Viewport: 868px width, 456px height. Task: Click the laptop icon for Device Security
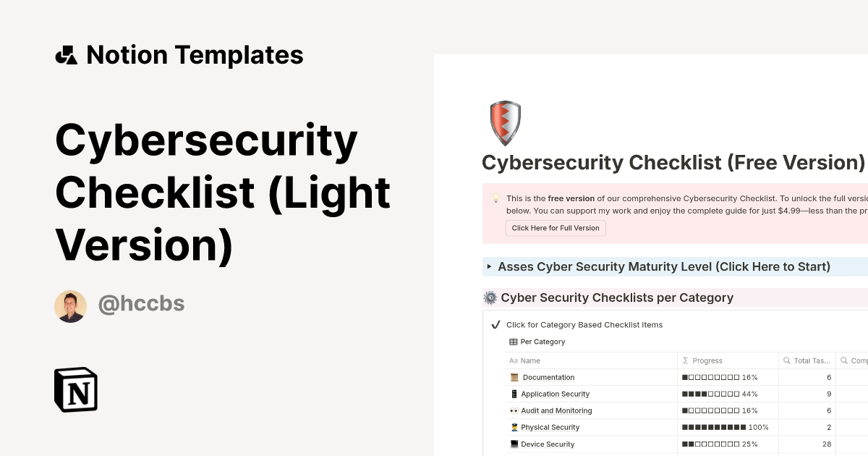514,444
